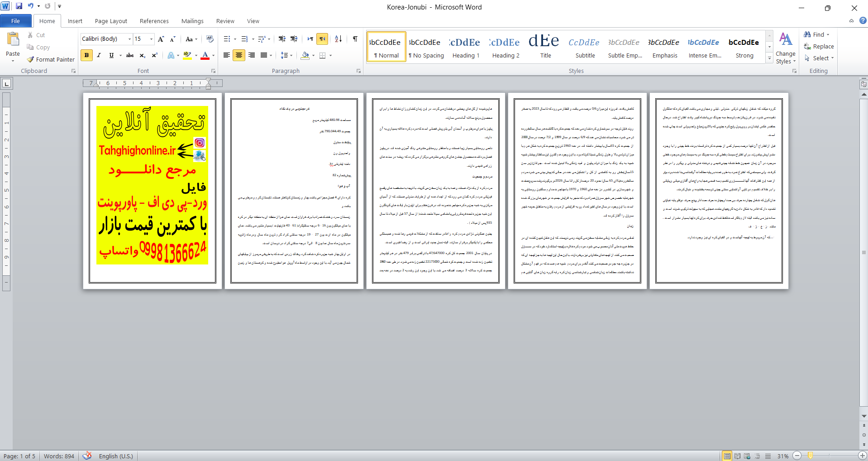
Task: Toggle Center alignment
Action: click(239, 55)
